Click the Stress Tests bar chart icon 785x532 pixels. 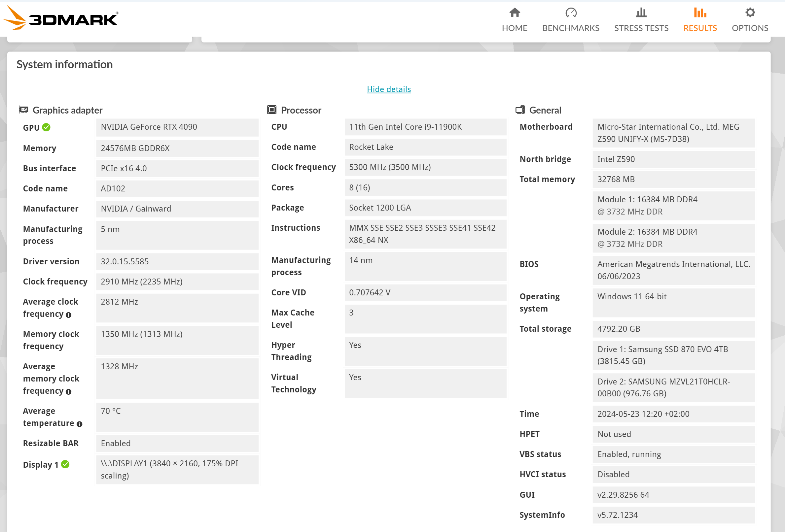641,13
